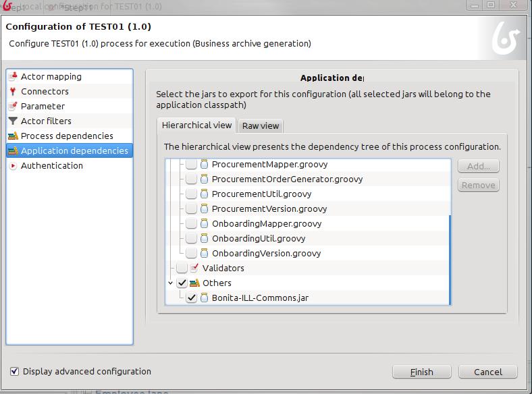Screen dimensions: 532x394
Task: Select the Others row text
Action: pyautogui.click(x=217, y=283)
